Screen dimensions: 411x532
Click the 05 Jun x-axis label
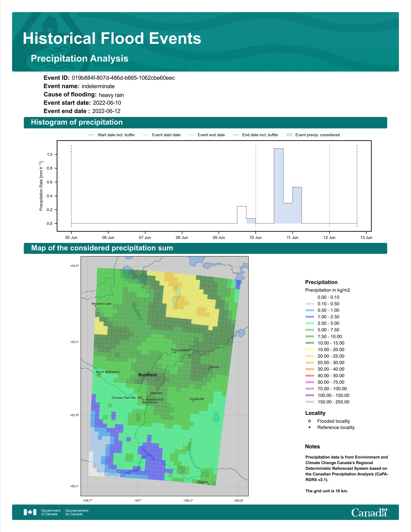coord(71,237)
